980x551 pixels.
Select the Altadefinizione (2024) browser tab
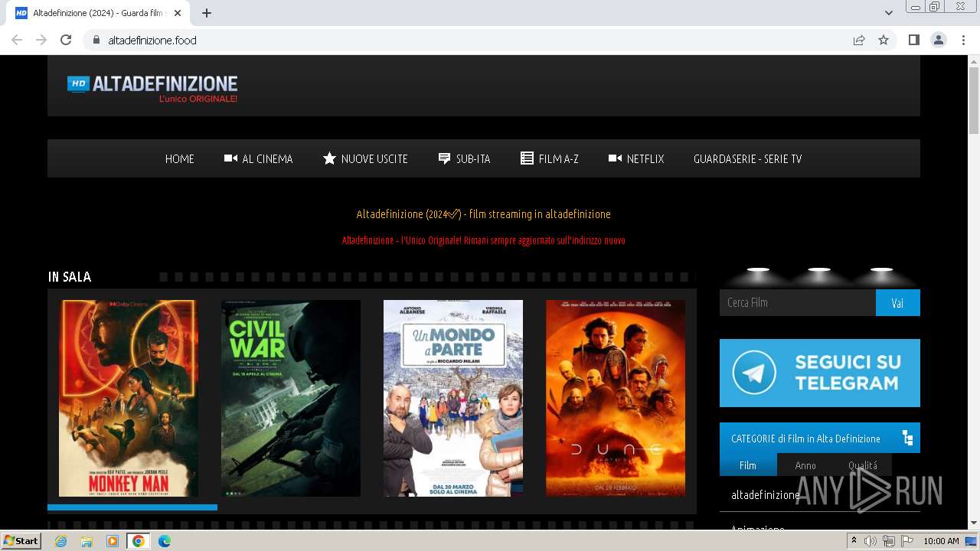(98, 12)
